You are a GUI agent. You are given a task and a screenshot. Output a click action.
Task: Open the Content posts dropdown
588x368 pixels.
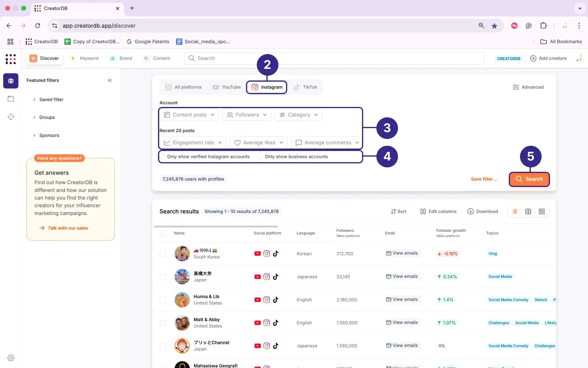click(189, 115)
